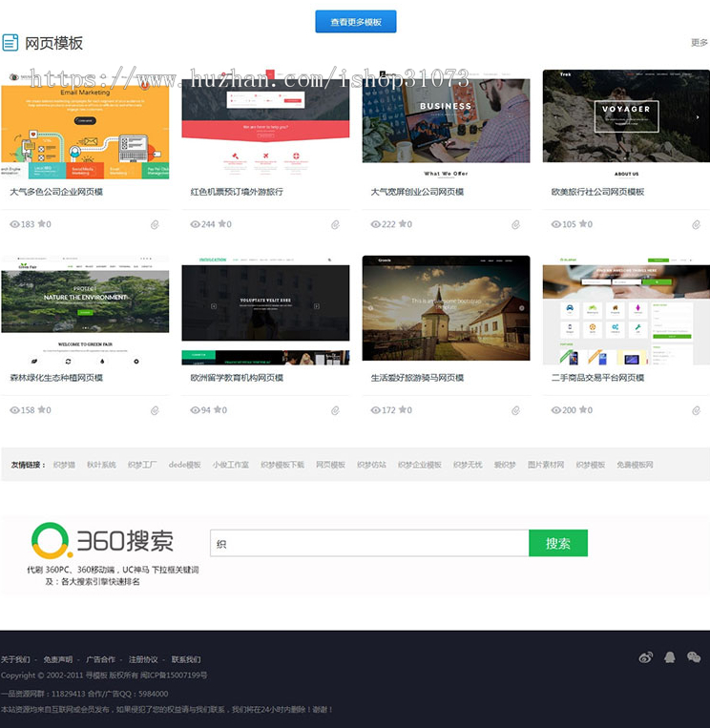Click the eye views icon showing 183
The width and height of the screenshot is (710, 728).
15,224
